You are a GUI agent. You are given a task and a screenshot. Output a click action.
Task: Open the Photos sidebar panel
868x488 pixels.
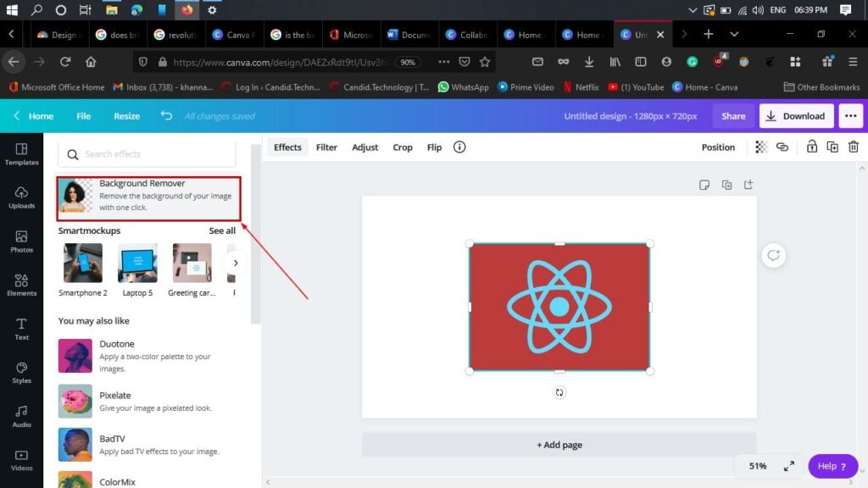click(x=21, y=241)
